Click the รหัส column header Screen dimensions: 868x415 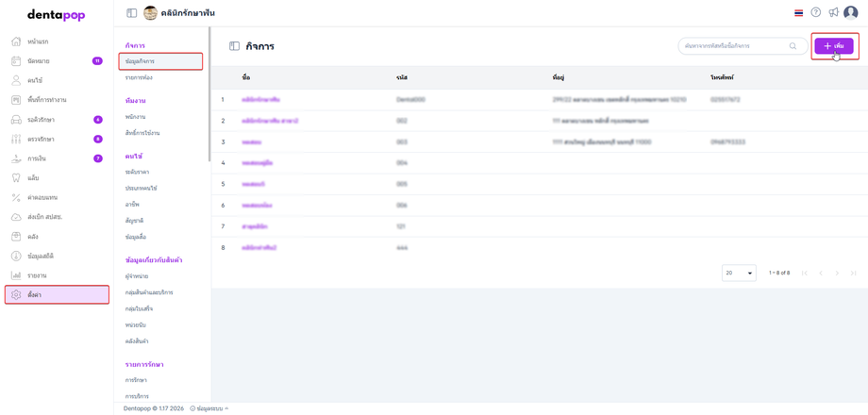[x=402, y=78]
